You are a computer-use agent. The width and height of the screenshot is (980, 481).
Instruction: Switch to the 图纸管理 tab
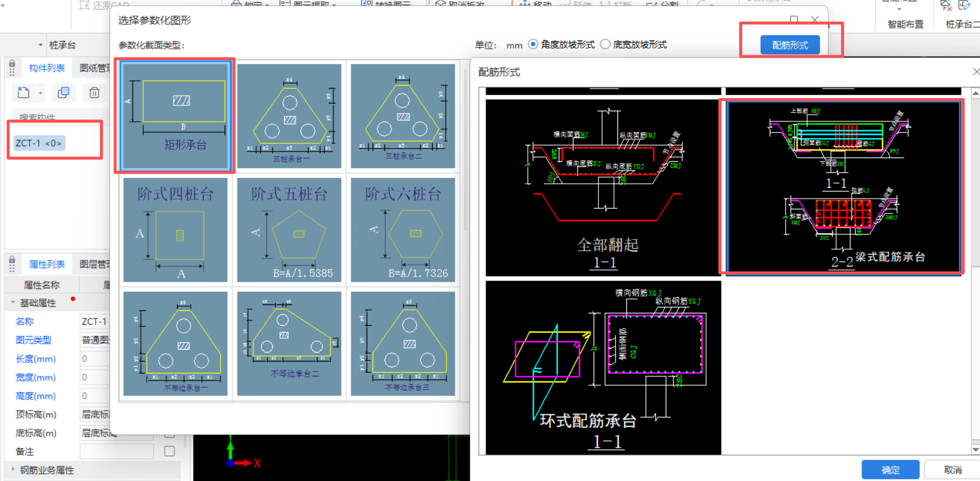coord(94,68)
